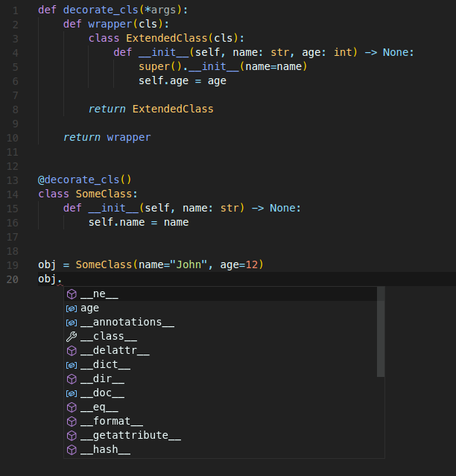Click SomeClass in the class definition

(x=104, y=194)
